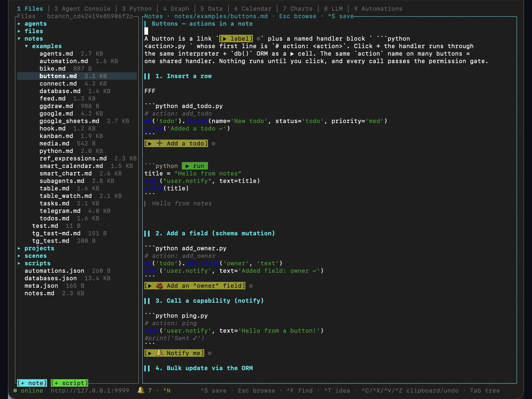Create a new script with + script
532x399 pixels.
pyautogui.click(x=69, y=383)
